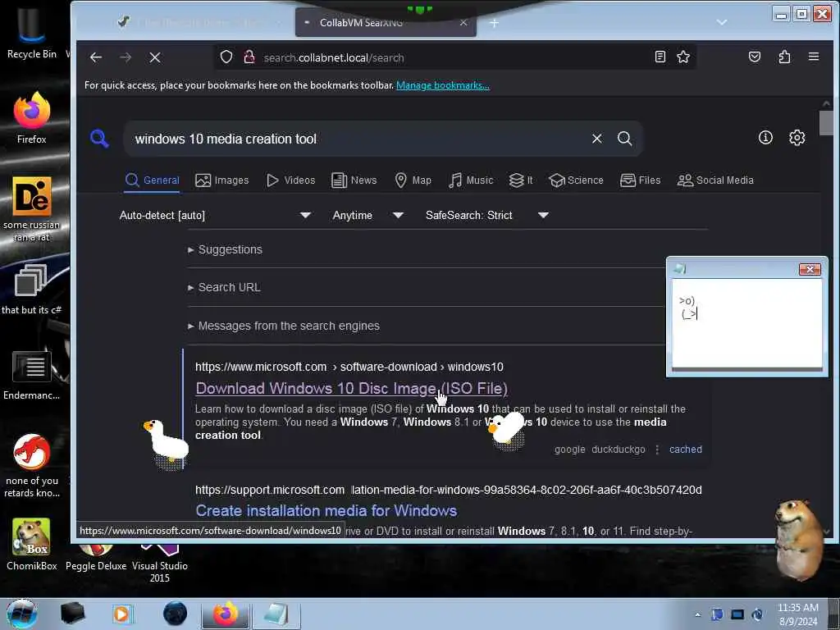Click the search query input field
The height and width of the screenshot is (630, 840).
point(356,139)
